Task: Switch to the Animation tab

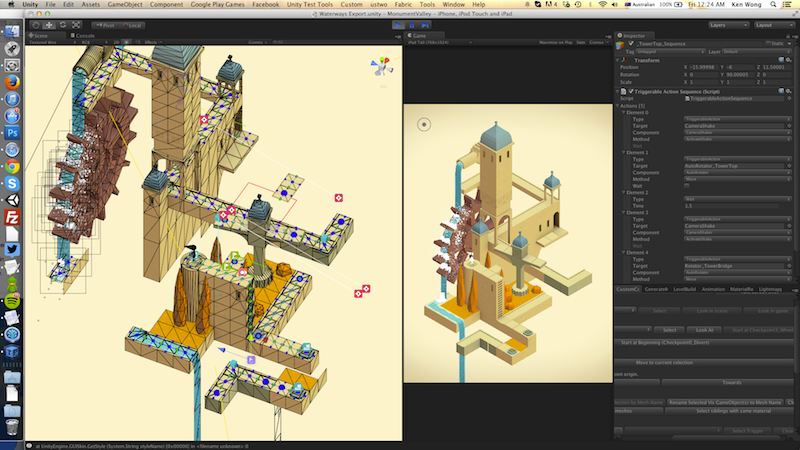Action: point(713,289)
